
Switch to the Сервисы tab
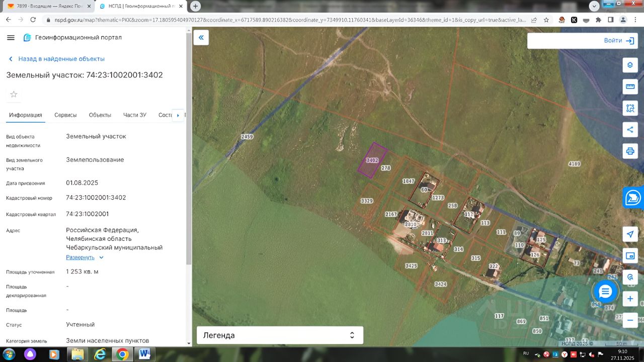(65, 115)
